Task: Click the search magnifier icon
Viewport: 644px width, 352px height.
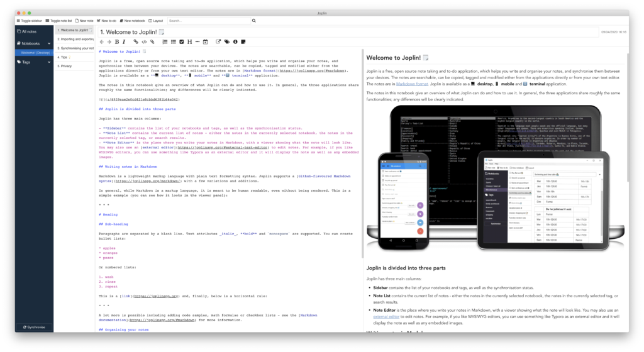Action: tap(253, 21)
